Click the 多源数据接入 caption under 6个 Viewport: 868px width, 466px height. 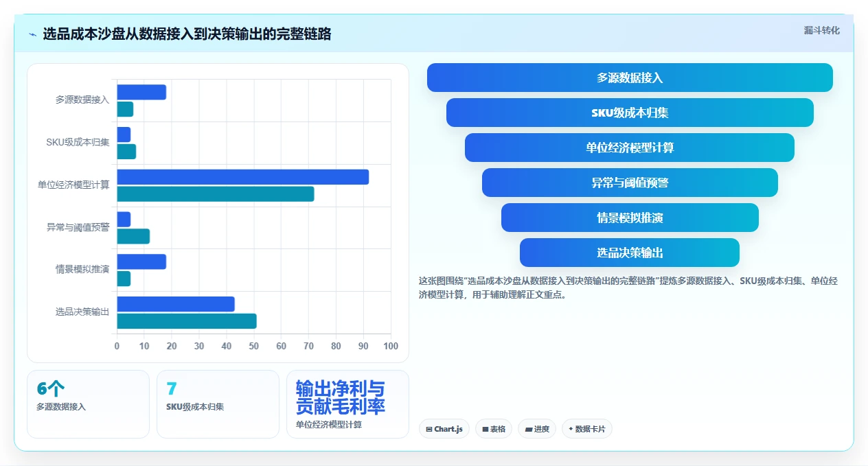61,407
